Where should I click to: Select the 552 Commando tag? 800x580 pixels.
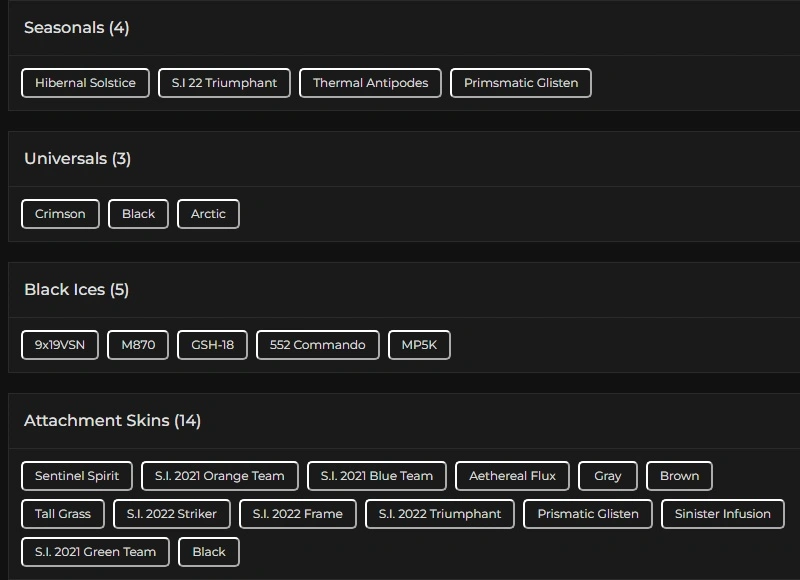(317, 345)
